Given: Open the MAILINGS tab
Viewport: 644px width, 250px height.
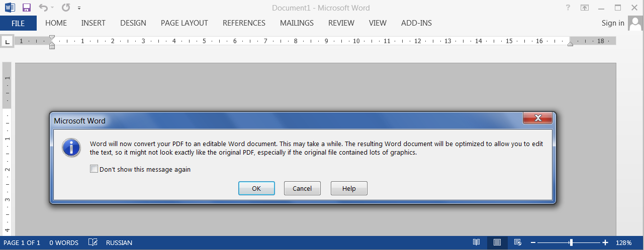Looking at the screenshot, I should [x=297, y=23].
